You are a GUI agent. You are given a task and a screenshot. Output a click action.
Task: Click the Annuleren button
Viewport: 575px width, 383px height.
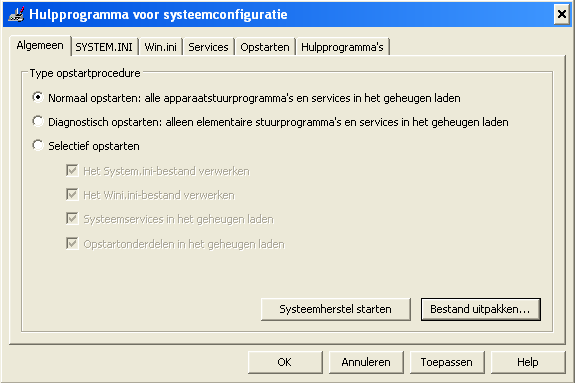(366, 362)
